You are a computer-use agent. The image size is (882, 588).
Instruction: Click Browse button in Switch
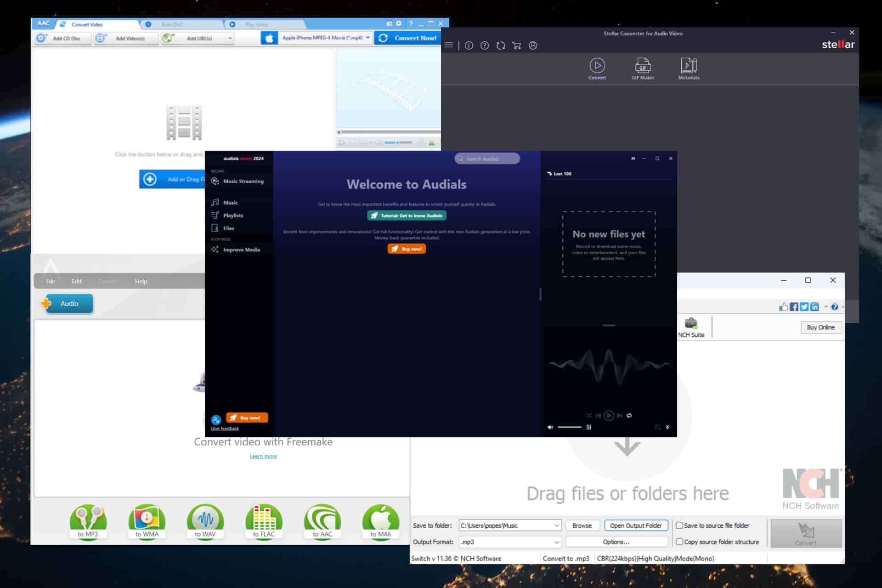tap(582, 525)
